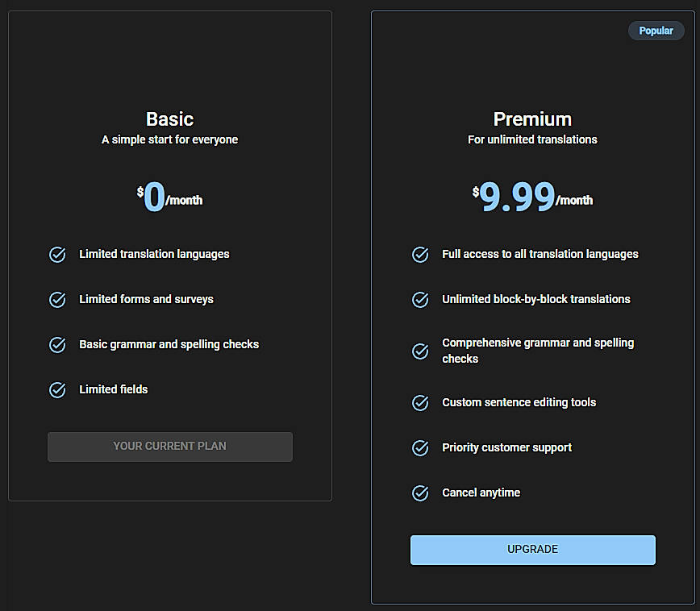Viewport: 700px width, 611px height.
Task: Click 'Limited fields' text
Action: pos(114,389)
